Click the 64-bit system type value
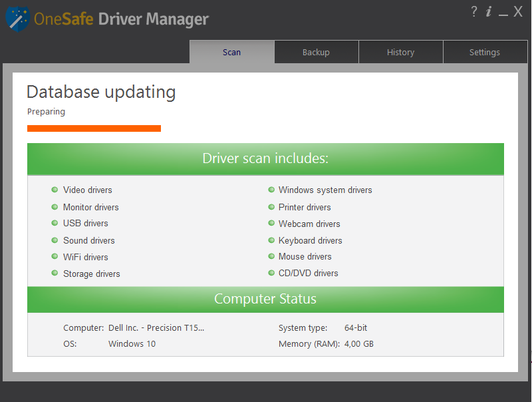Screen dimensions: 532x402 (x=356, y=327)
